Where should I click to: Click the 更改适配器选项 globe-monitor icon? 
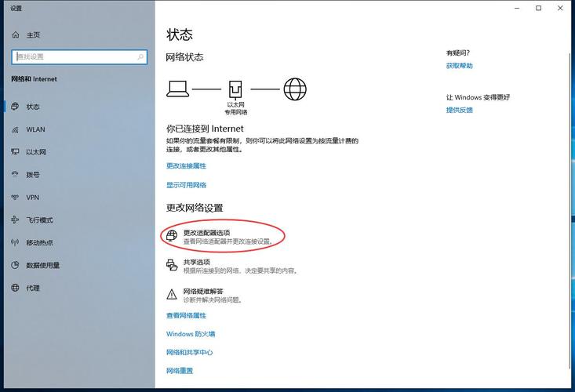pos(172,235)
